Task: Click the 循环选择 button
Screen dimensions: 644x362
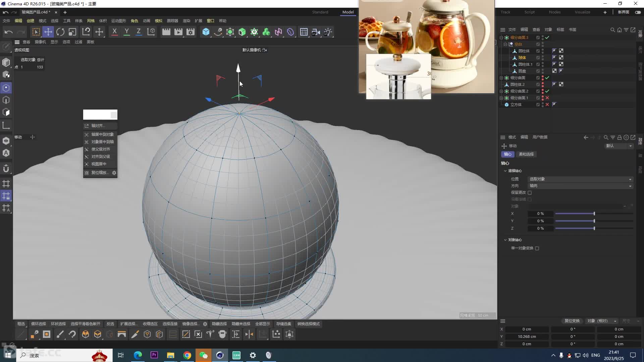Action: (x=39, y=324)
